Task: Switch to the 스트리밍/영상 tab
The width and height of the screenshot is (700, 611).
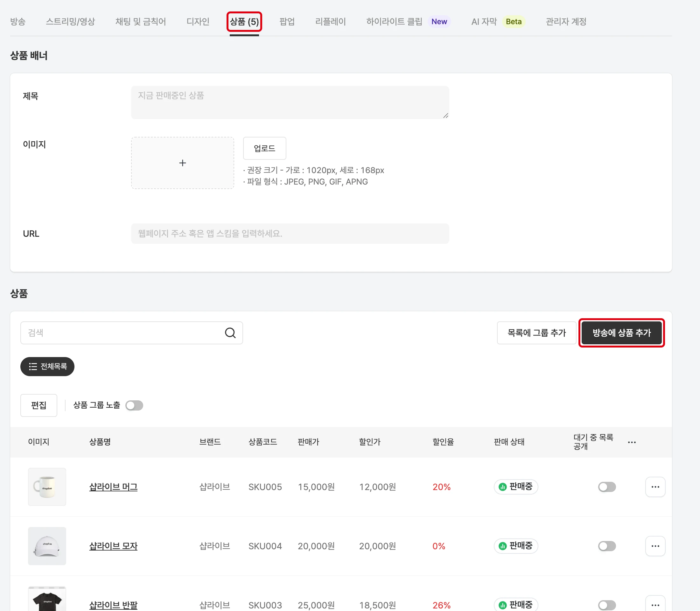Action: tap(70, 22)
